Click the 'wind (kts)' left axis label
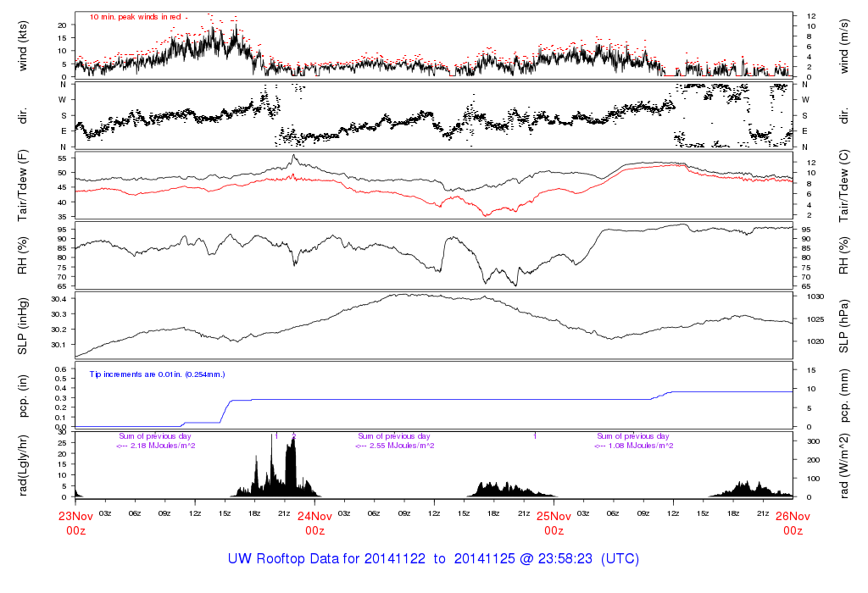Image resolution: width=868 pixels, height=593 pixels. point(23,47)
